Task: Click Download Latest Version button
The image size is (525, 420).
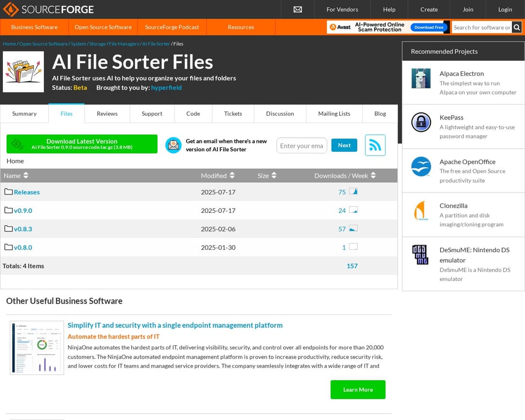Action: coord(82,144)
